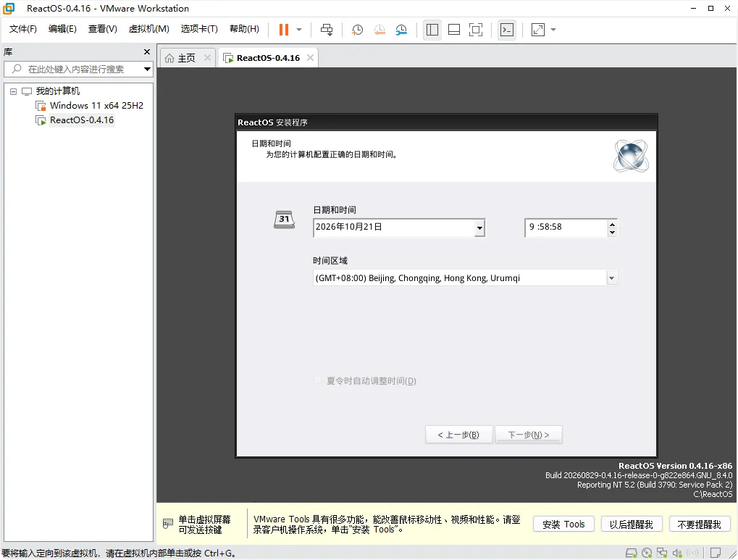The image size is (738, 560).
Task: Click the magnifier icon in library search
Action: [17, 69]
